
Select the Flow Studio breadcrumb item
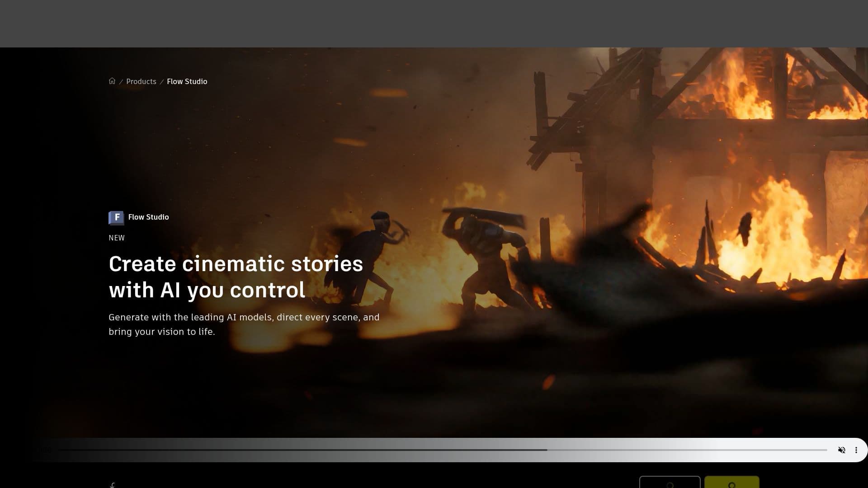point(187,81)
